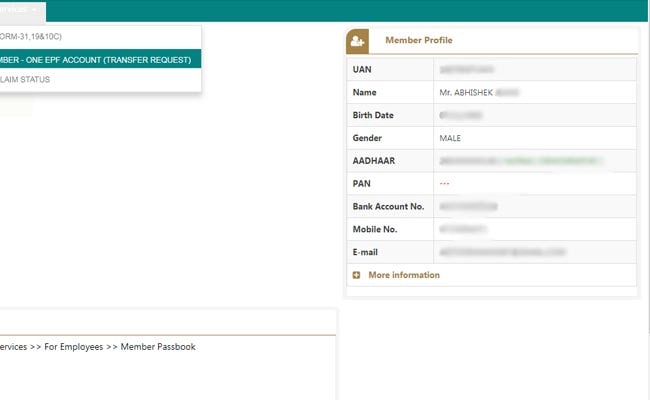
Task: Click the blurred Bank Account No. value
Action: 468,206
